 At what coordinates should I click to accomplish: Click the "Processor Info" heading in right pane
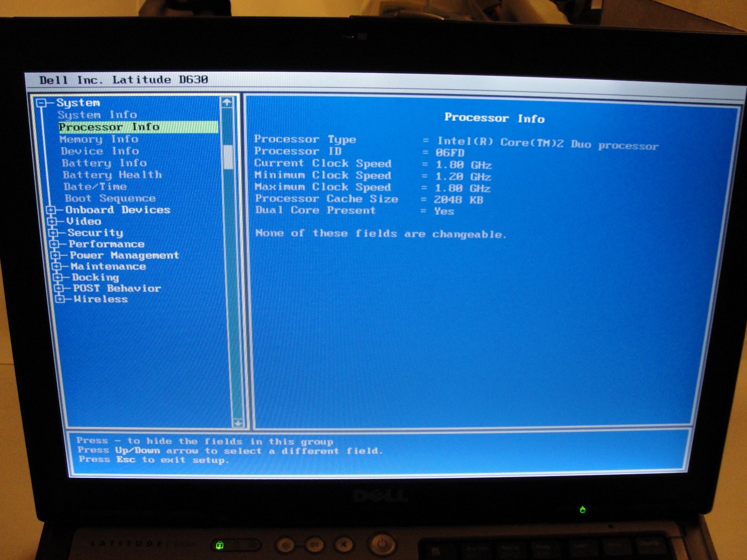point(494,118)
